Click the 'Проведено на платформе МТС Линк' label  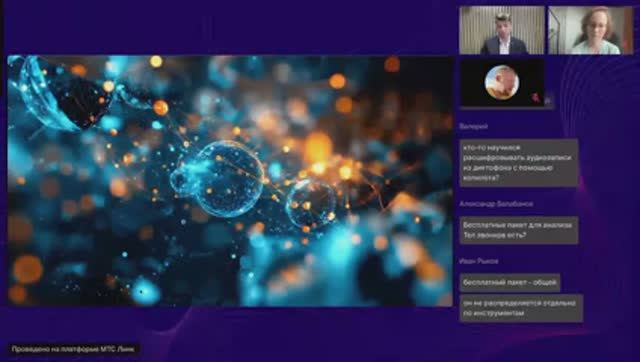coord(73,349)
